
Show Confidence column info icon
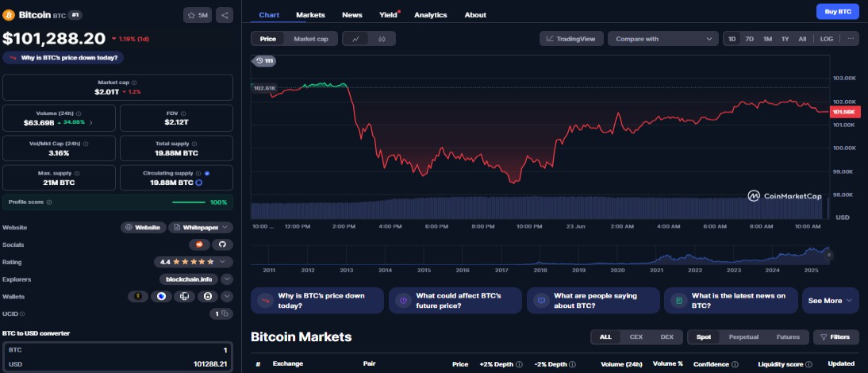pos(735,365)
